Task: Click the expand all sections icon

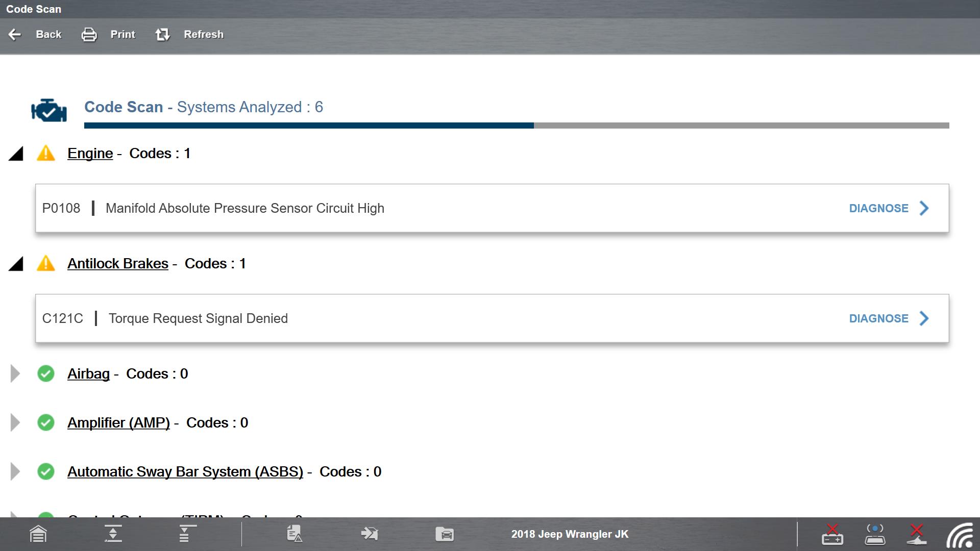Action: (113, 534)
